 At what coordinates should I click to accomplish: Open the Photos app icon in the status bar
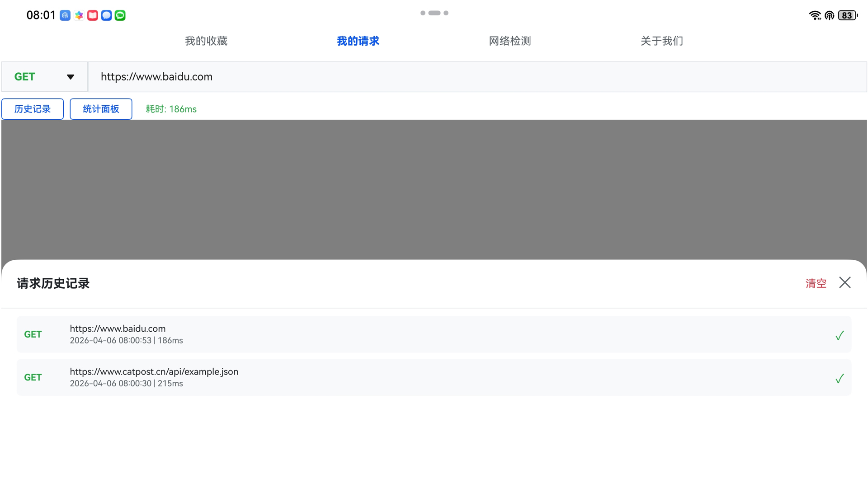coord(79,15)
